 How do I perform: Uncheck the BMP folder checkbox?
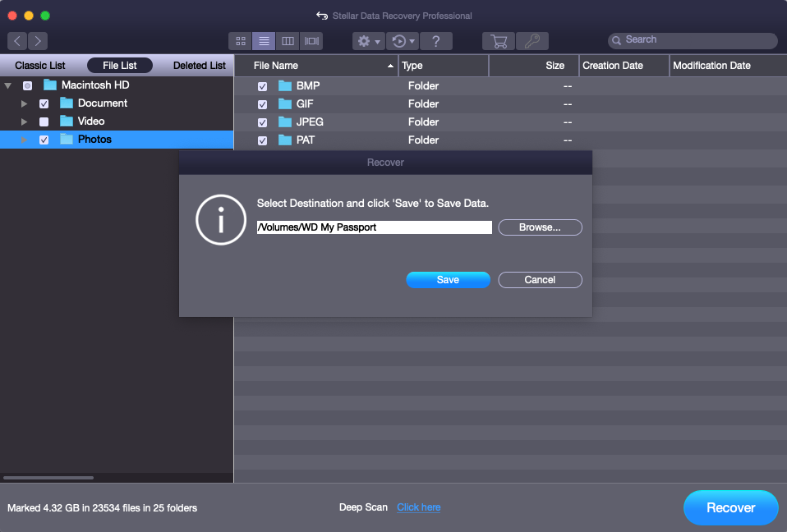click(x=262, y=86)
